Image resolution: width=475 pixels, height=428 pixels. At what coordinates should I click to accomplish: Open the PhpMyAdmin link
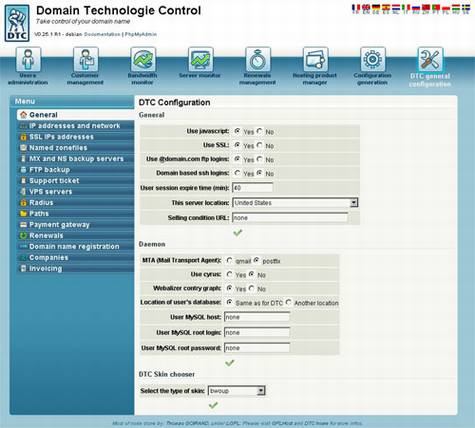[x=141, y=34]
